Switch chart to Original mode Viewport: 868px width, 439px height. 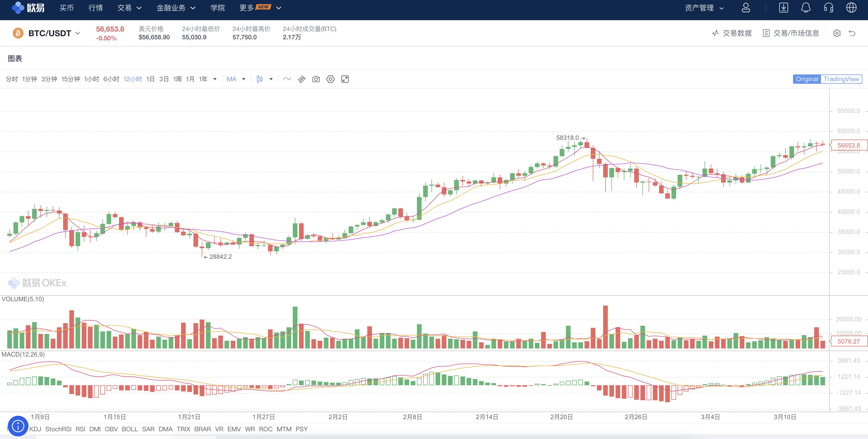pos(807,79)
